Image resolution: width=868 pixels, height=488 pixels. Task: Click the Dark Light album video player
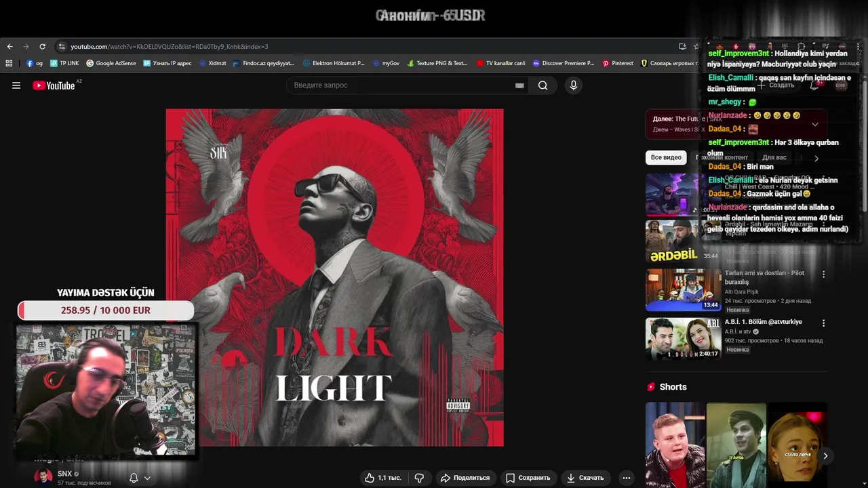tap(335, 278)
